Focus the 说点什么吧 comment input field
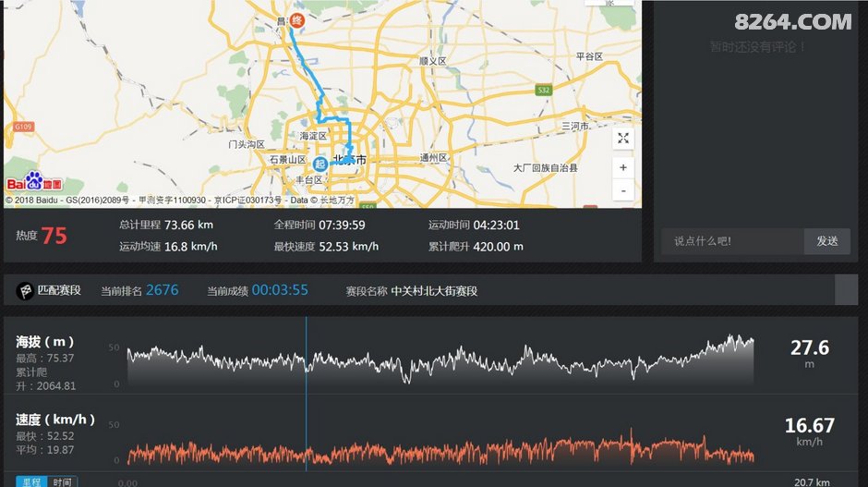This screenshot has height=487, width=868. pos(732,241)
